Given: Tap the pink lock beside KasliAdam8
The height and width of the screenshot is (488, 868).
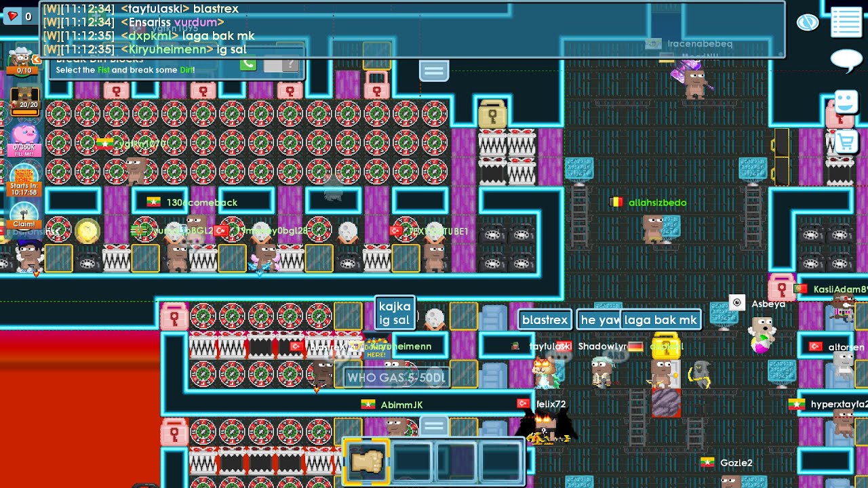Looking at the screenshot, I should [x=781, y=287].
